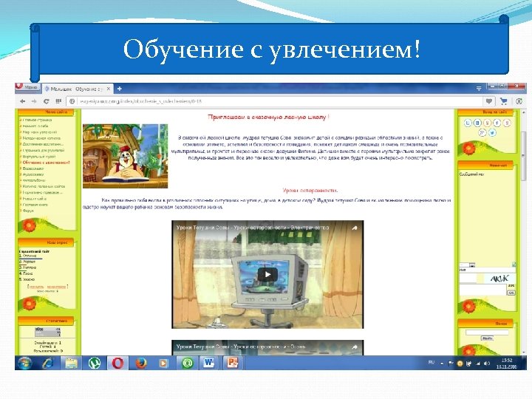532x399 pixels.
Task: Go back with the browser back arrow
Action: [x=23, y=101]
